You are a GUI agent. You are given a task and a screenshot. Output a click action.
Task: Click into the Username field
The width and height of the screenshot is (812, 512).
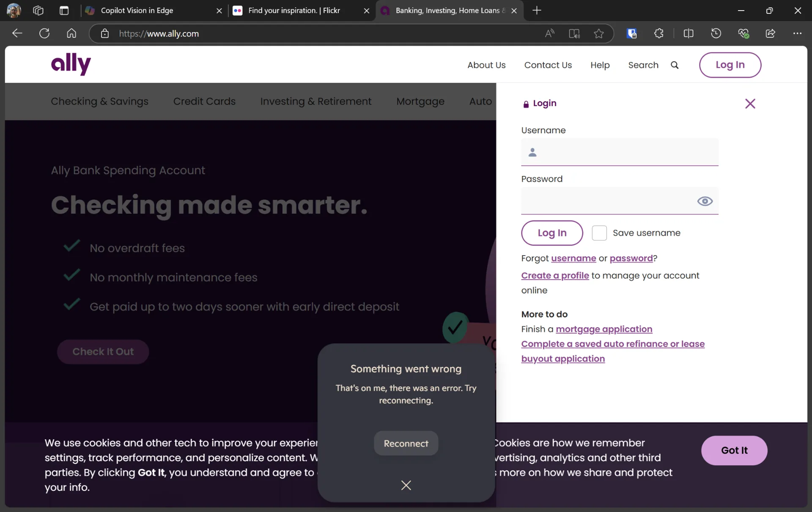click(x=620, y=152)
